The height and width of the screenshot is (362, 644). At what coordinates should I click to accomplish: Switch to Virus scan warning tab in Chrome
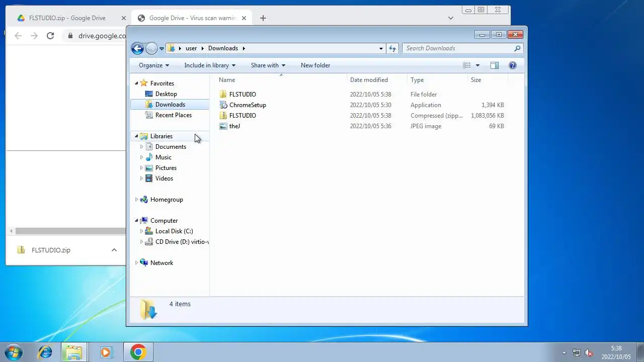click(x=192, y=18)
